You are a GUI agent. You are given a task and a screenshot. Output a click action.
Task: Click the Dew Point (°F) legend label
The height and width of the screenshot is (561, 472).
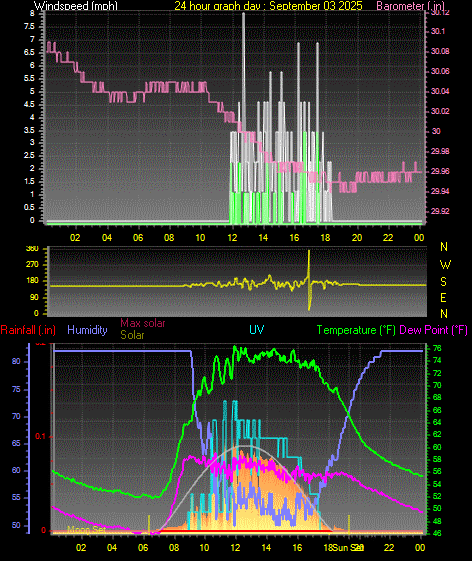point(433,330)
